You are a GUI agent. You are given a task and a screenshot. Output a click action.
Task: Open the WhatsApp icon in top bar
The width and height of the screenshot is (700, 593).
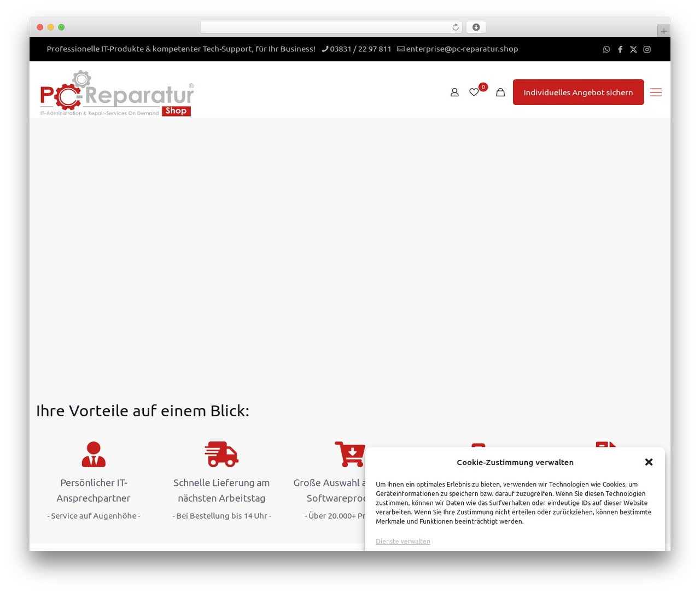pyautogui.click(x=606, y=49)
